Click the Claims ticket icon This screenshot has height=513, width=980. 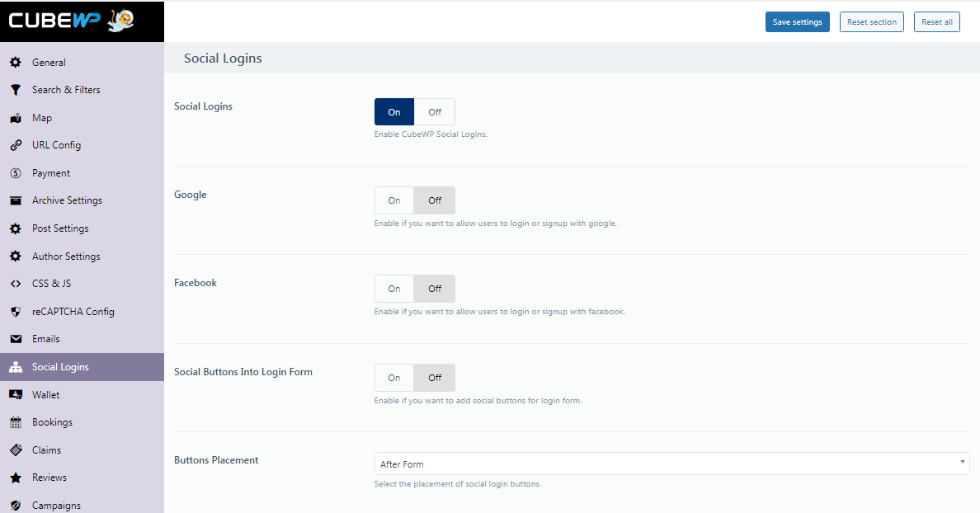[16, 449]
